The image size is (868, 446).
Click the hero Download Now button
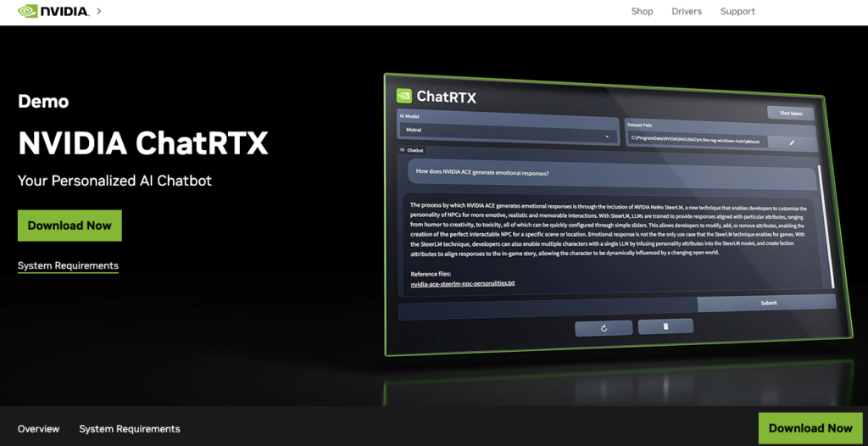coord(70,226)
